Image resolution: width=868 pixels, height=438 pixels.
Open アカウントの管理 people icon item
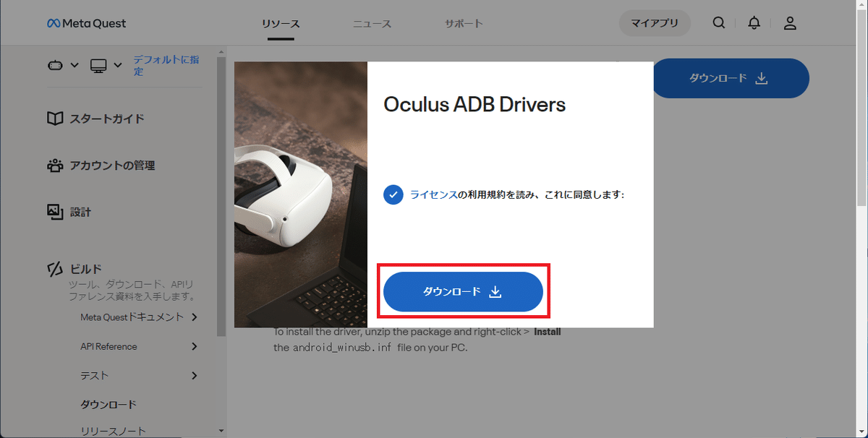[x=101, y=166]
